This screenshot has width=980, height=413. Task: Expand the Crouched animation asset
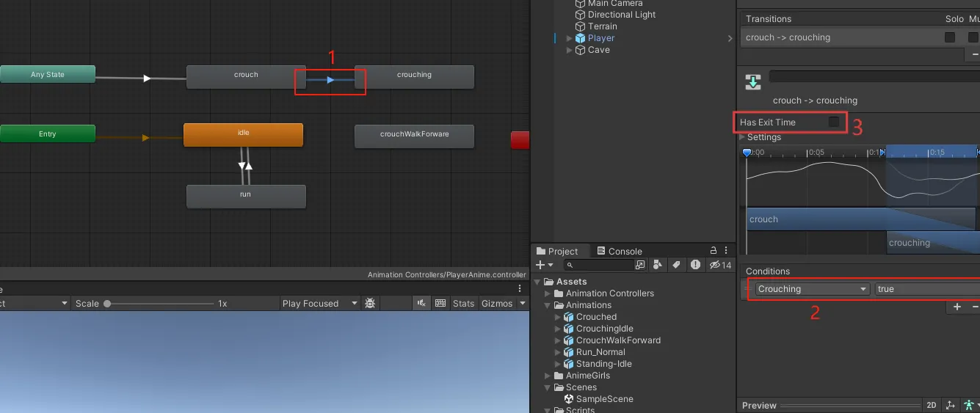click(559, 317)
